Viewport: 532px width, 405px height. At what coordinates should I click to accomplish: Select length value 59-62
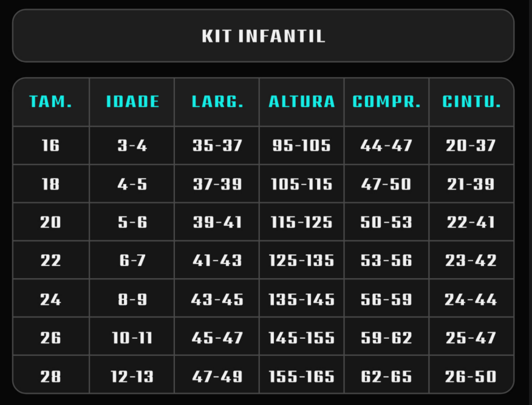click(x=386, y=337)
